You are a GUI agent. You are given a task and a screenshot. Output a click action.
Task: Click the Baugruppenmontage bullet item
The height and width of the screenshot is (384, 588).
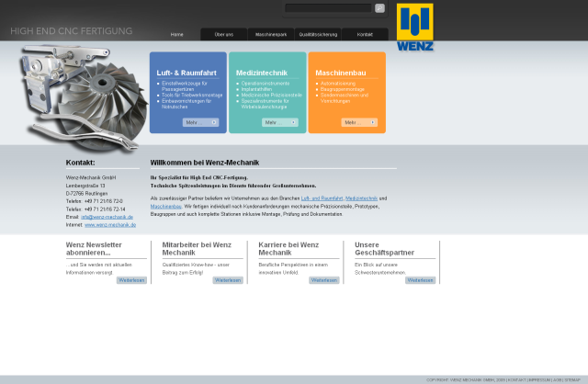pyautogui.click(x=343, y=89)
